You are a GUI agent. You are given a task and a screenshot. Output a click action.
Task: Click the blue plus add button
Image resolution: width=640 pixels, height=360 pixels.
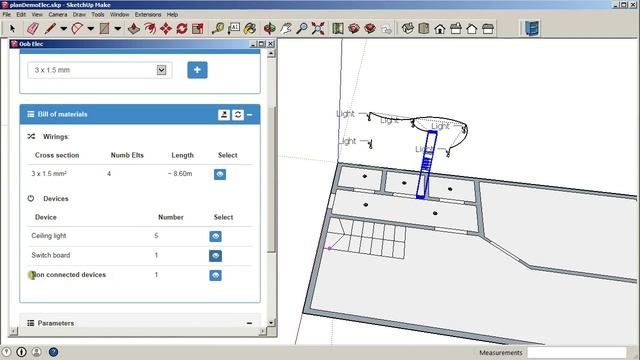click(x=197, y=70)
